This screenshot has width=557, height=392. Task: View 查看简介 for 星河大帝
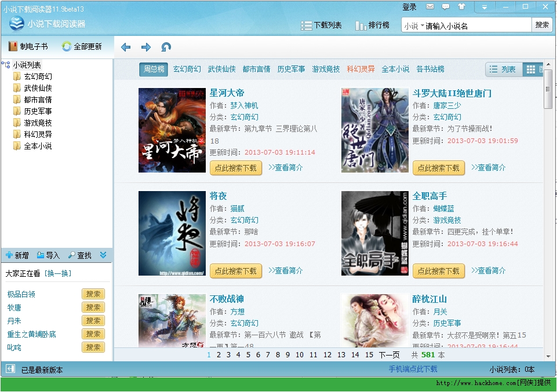point(286,167)
